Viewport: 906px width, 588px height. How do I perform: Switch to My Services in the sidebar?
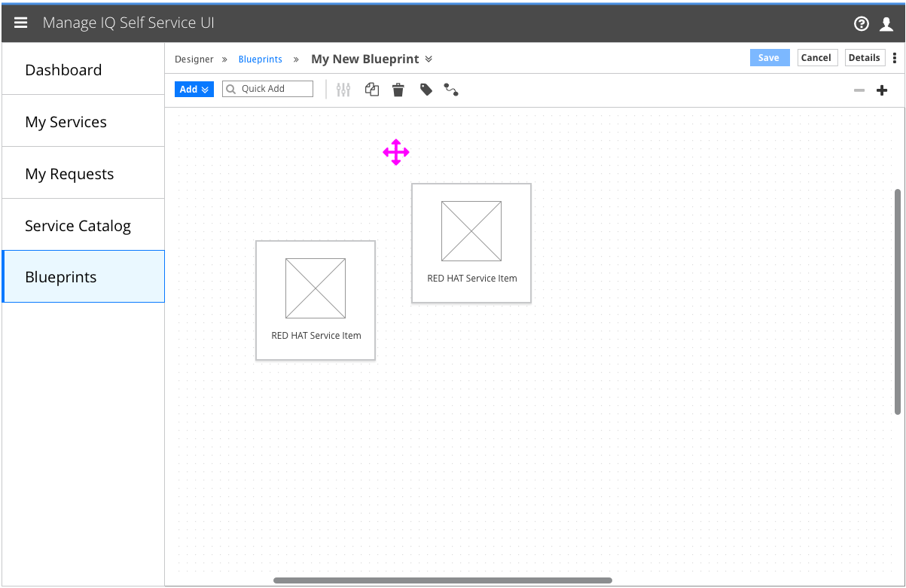[66, 121]
